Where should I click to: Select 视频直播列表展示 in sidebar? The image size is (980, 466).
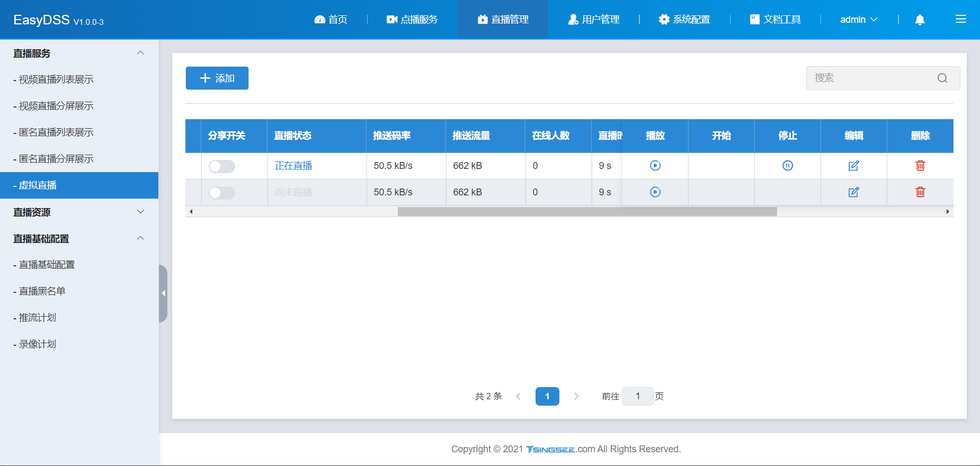click(79, 79)
